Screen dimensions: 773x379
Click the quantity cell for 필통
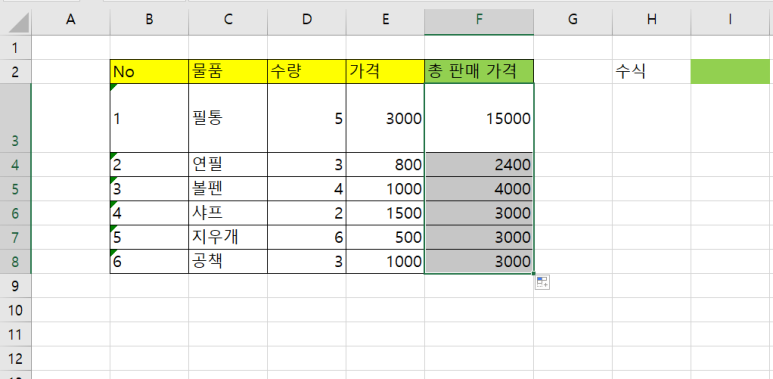(x=307, y=118)
